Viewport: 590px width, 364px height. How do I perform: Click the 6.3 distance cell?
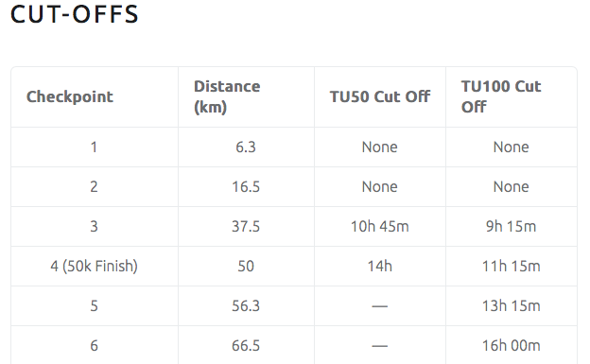(246, 147)
